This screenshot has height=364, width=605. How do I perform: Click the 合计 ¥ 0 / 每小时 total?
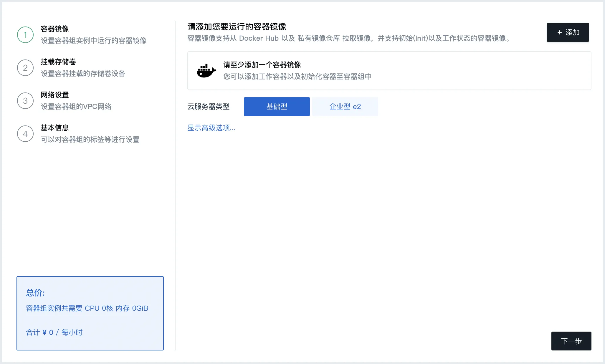pyautogui.click(x=54, y=332)
